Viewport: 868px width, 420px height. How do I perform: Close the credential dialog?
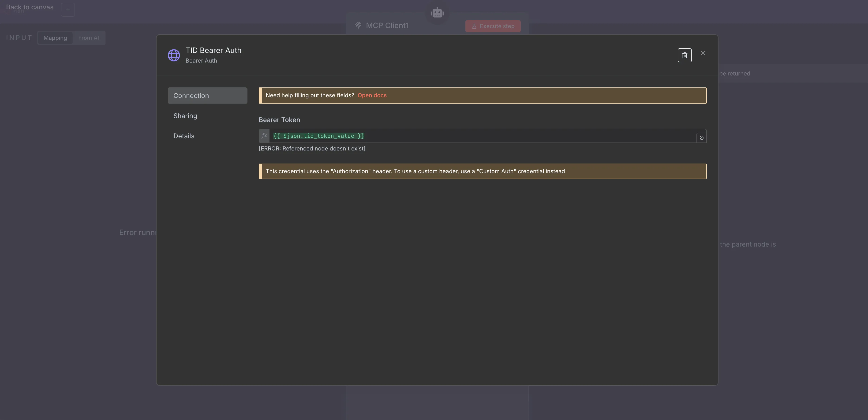pyautogui.click(x=703, y=53)
